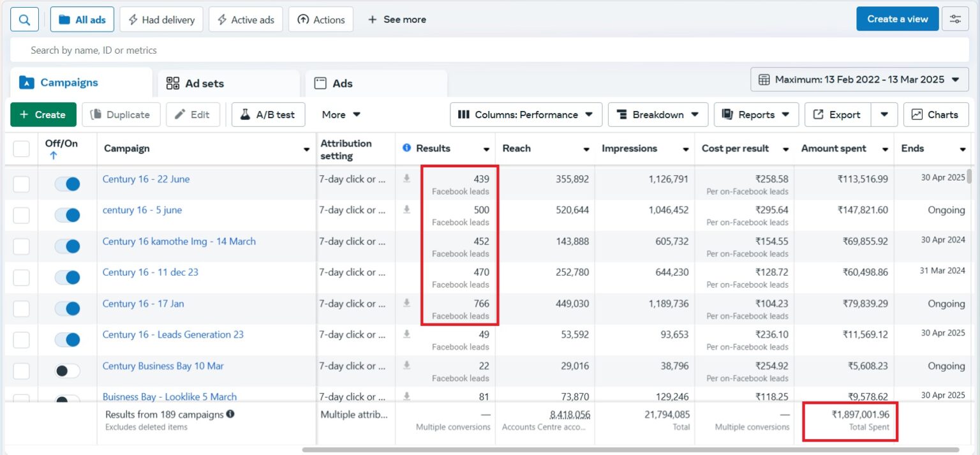Image resolution: width=980 pixels, height=455 pixels.
Task: Click the horizontal scrollbar at bottom
Action: click(x=630, y=450)
